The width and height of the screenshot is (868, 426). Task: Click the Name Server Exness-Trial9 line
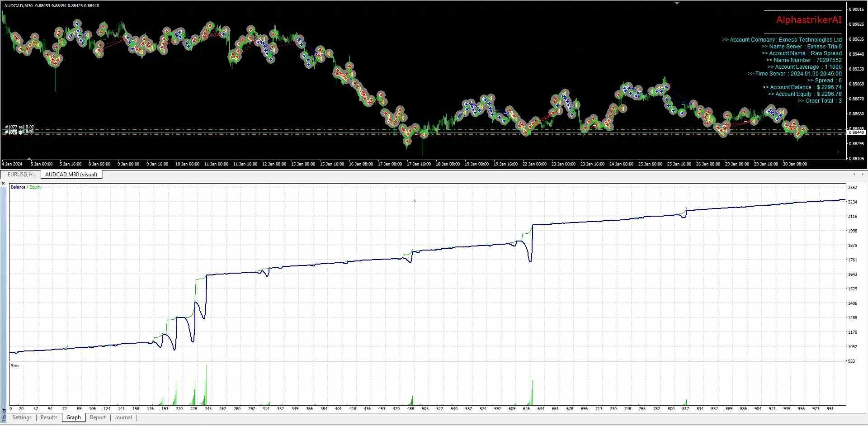802,47
